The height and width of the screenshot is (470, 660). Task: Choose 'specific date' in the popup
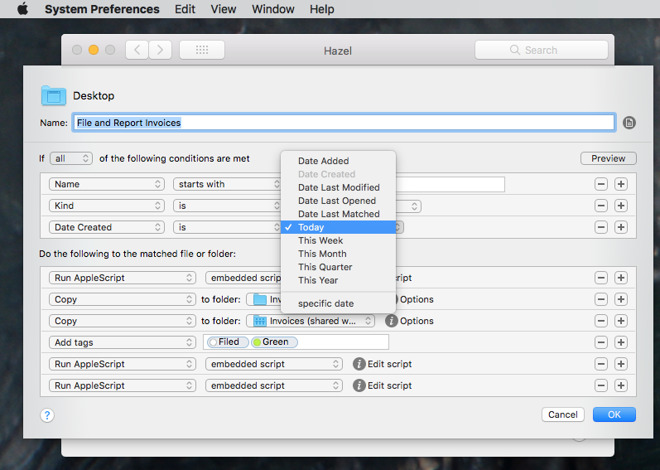pos(338,303)
